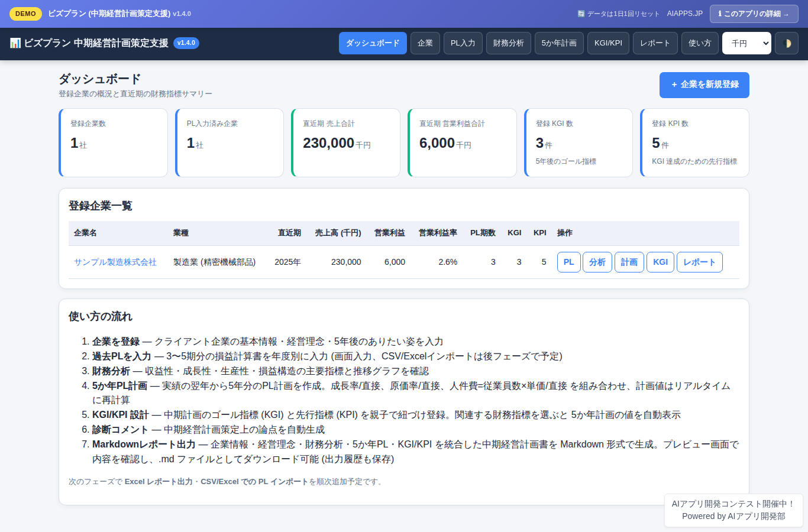Click 過去PLを入力 step text
Viewport: 808px width, 532px height.
[122, 356]
